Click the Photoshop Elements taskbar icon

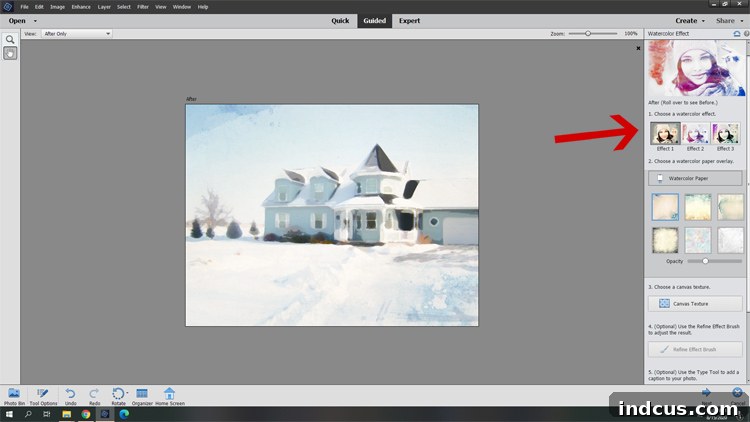(105, 414)
